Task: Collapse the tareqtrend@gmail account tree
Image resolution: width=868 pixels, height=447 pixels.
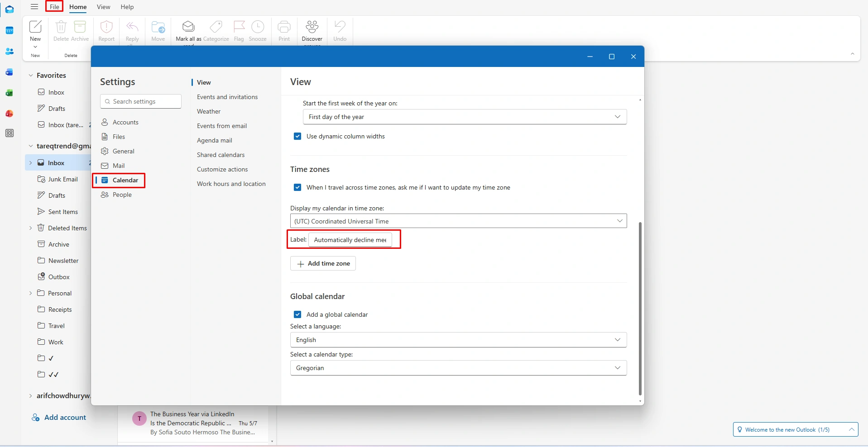Action: 31,146
